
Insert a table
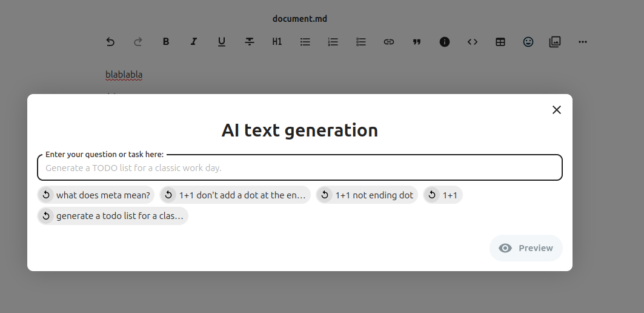pos(500,42)
